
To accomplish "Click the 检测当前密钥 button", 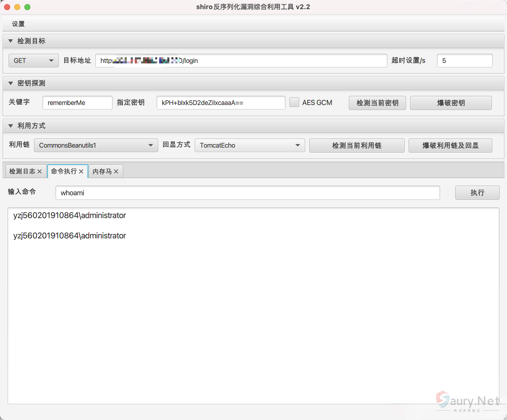I will (x=377, y=103).
